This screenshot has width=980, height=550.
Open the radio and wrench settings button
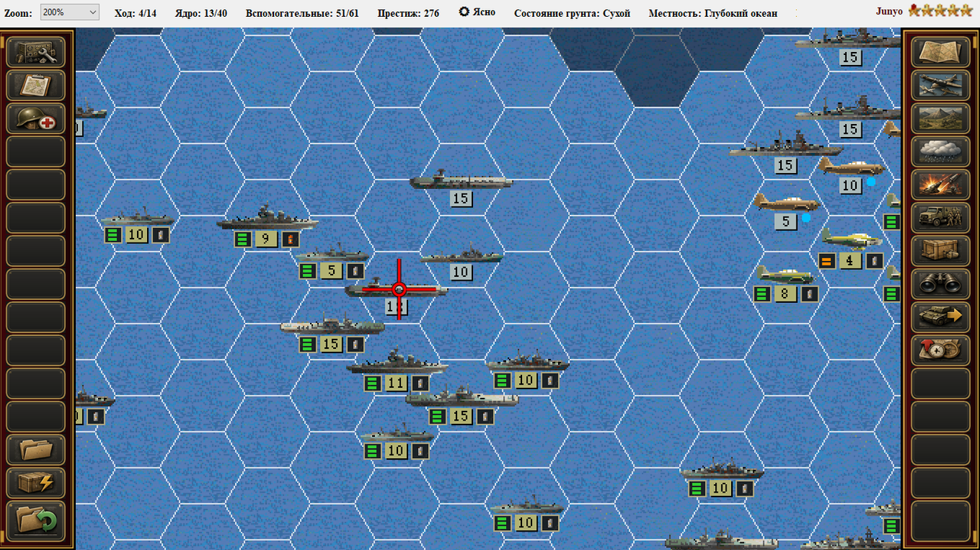36,52
